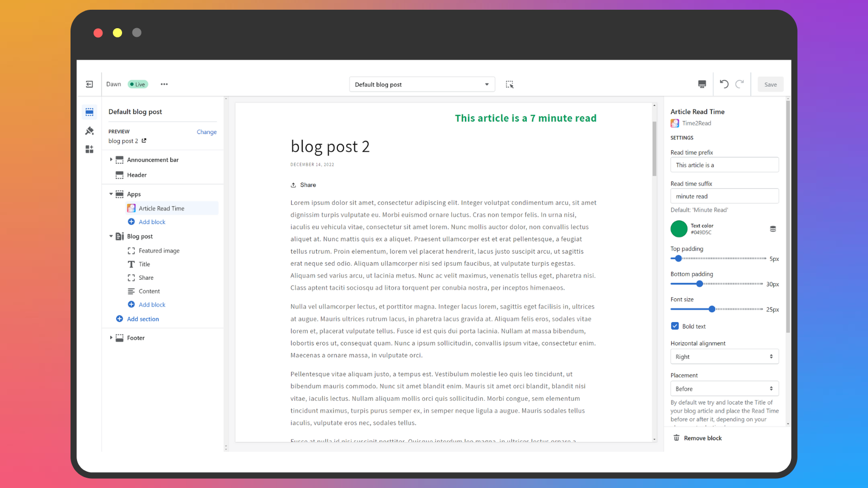Click the Time2Read app icon in settings panel

point(674,123)
